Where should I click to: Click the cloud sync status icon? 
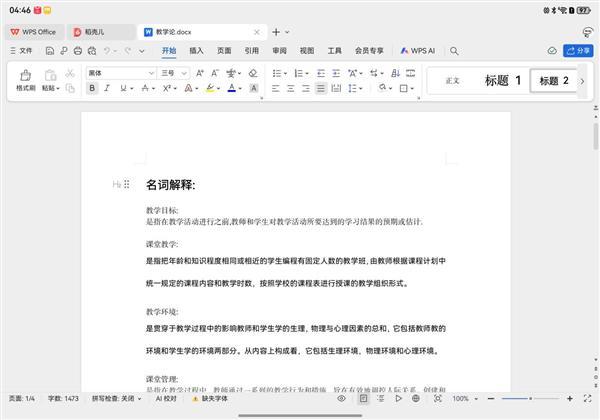[x=552, y=50]
